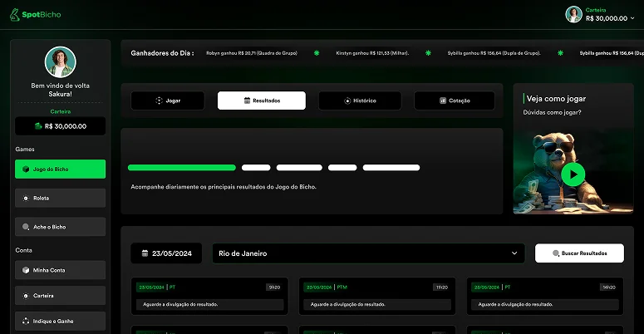Click the Ganhadores do Dia label
The width and height of the screenshot is (644, 334).
(x=162, y=53)
